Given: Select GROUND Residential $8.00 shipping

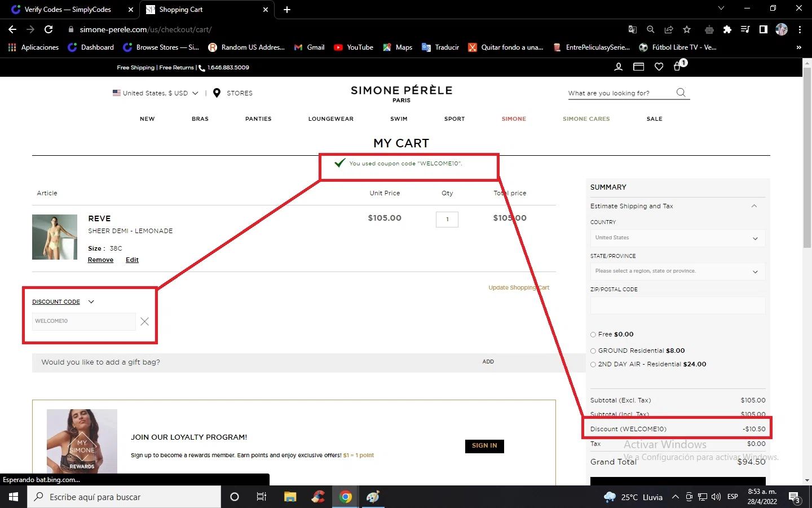Looking at the screenshot, I should tap(593, 351).
